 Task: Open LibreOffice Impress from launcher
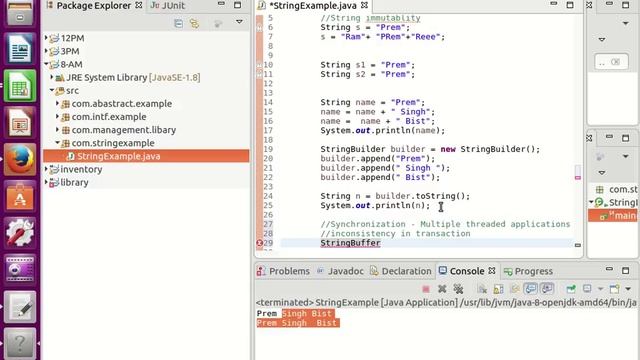pos(20,122)
